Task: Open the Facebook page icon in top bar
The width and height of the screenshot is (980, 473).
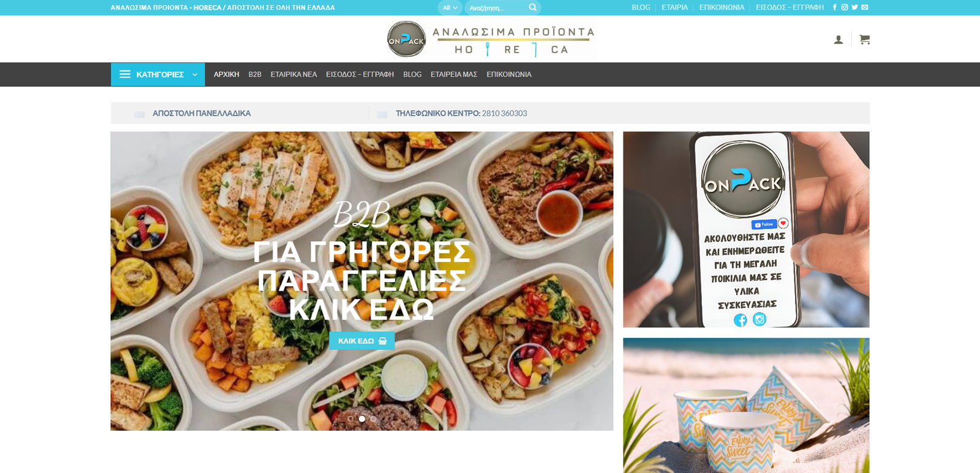Action: click(834, 7)
